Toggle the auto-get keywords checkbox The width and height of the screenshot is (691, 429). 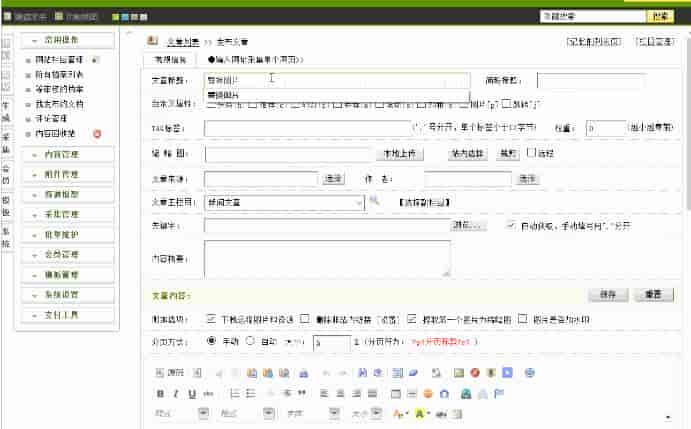point(511,226)
